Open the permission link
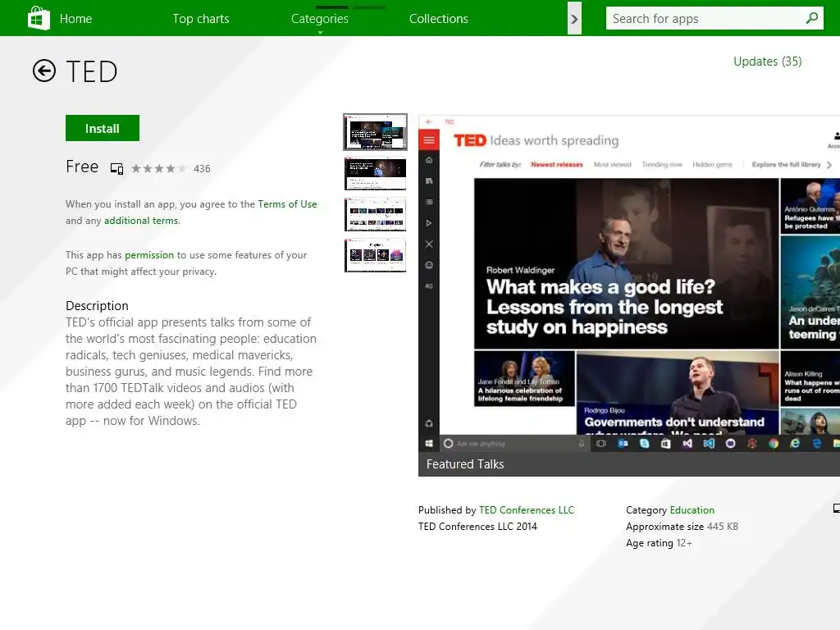Screen dimensions: 840x630 click(x=149, y=255)
